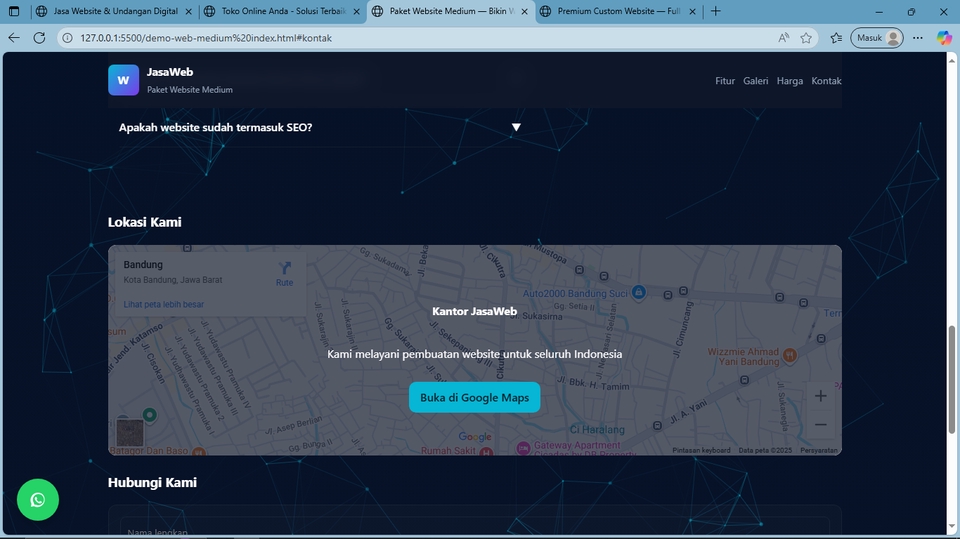Click the Persyaratan map terms link
This screenshot has width=960, height=539.
click(x=819, y=450)
